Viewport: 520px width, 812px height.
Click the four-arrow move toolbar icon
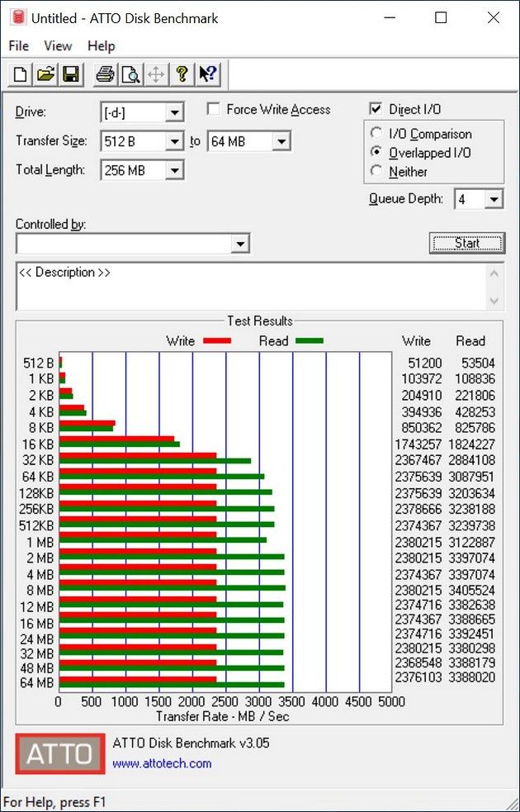coord(156,74)
